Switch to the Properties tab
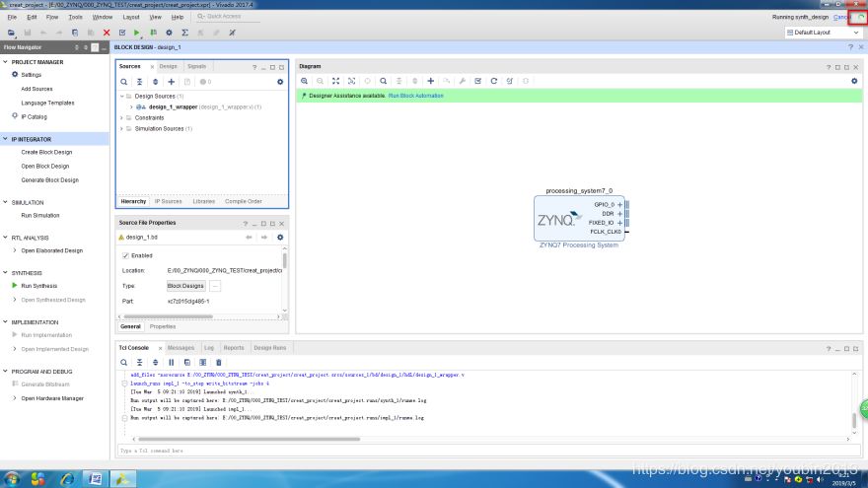 [163, 327]
